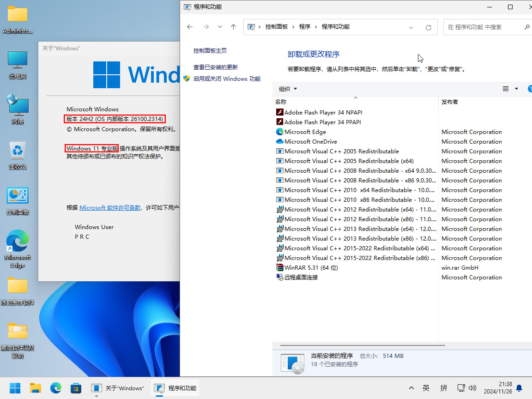Click the search magnifier icon
The width and height of the screenshot is (532, 399).
tap(527, 27)
